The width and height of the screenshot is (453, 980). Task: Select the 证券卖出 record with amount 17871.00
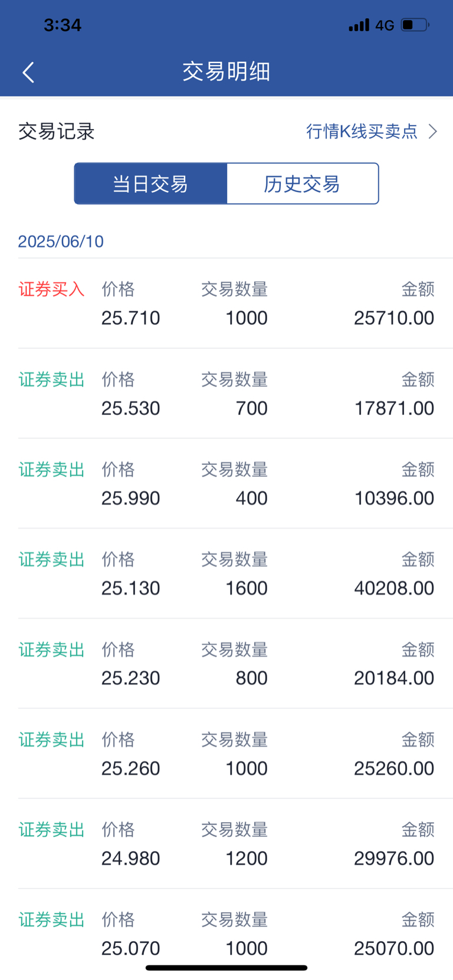pos(226,394)
